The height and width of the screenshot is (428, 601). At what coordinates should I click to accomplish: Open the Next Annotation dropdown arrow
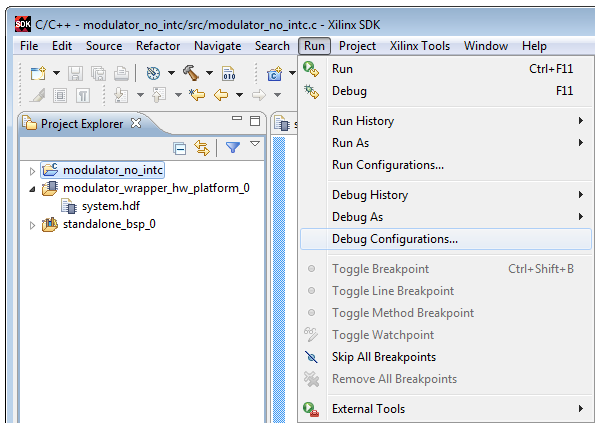coord(140,95)
